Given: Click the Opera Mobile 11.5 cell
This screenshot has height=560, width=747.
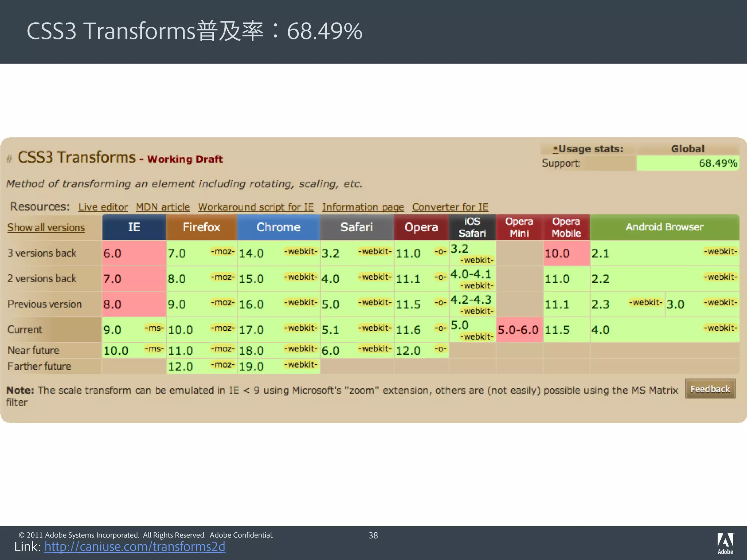Looking at the screenshot, I should (x=566, y=330).
